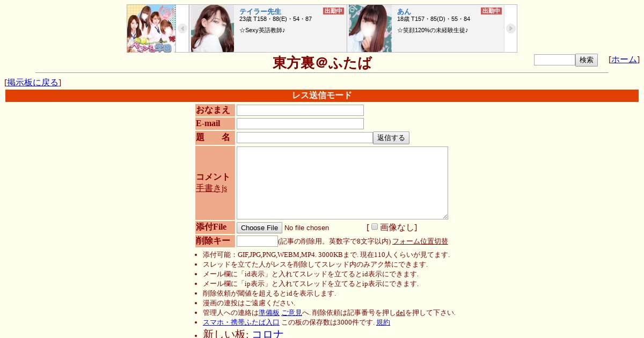Click the あん name link
Viewport: 644px width, 338px height.
[404, 11]
